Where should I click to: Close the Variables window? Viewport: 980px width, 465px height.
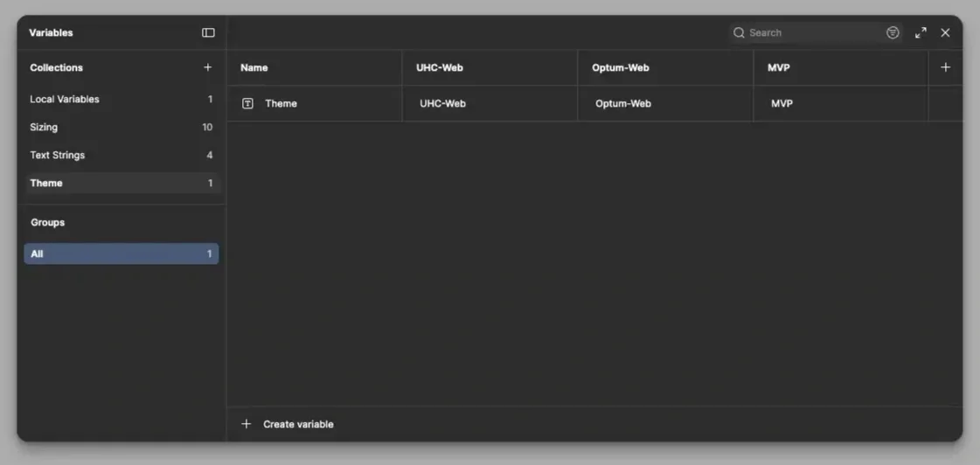coord(946,32)
